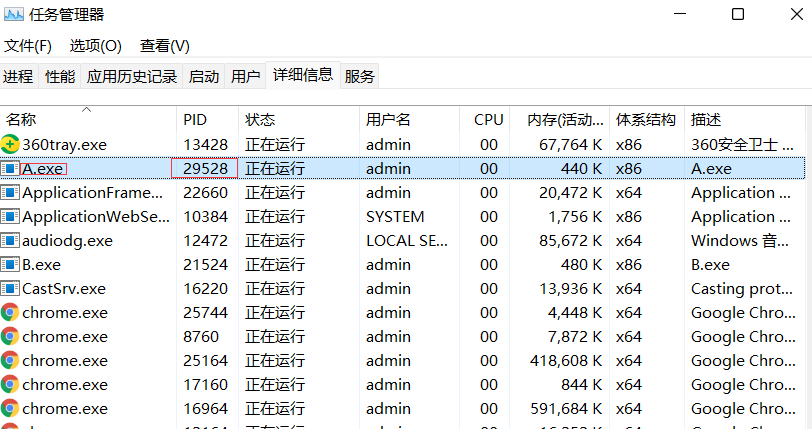Switch to the 进程 tab

(18, 76)
